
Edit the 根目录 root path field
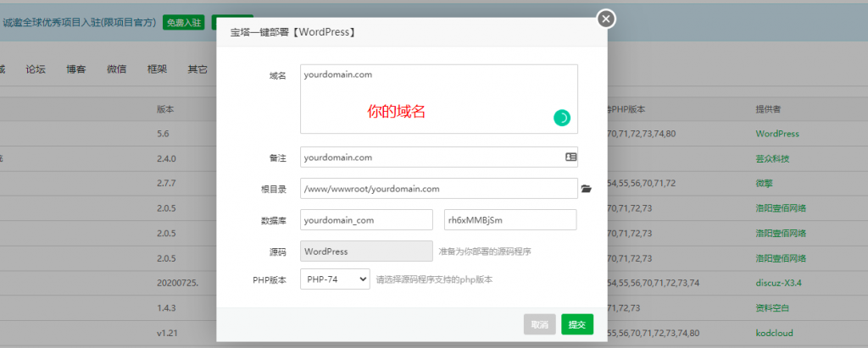tap(439, 189)
